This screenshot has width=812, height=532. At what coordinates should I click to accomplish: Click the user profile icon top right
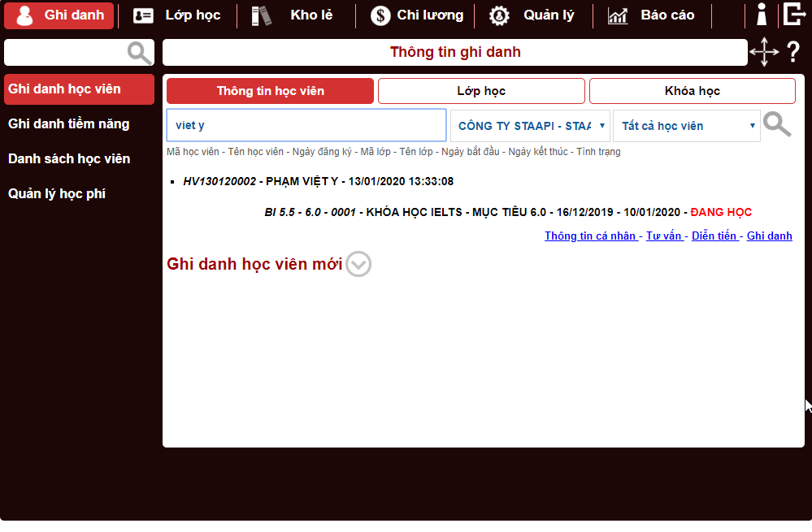tap(761, 13)
